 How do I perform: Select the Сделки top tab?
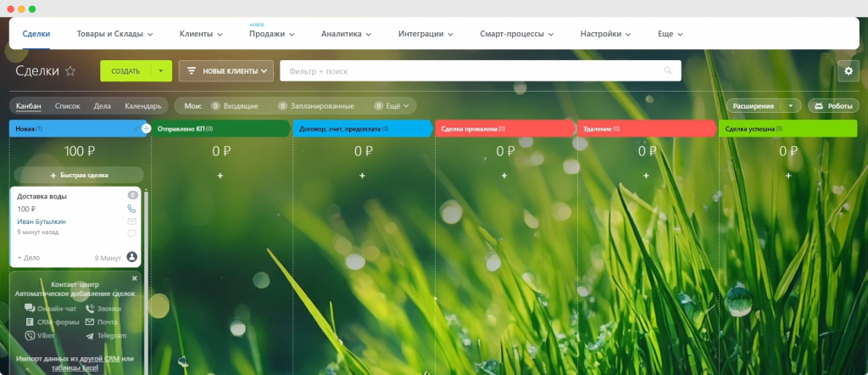[36, 34]
